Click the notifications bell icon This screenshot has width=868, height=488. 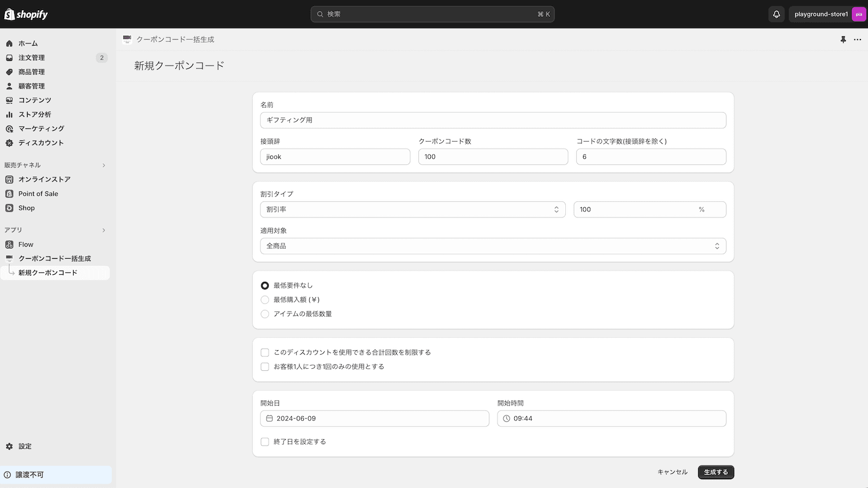tap(776, 14)
